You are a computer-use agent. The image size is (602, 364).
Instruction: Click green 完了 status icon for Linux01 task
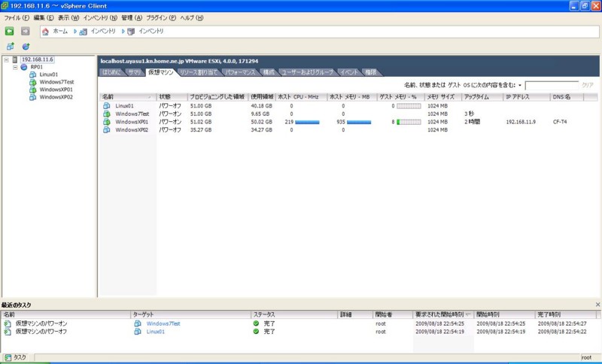[256, 332]
